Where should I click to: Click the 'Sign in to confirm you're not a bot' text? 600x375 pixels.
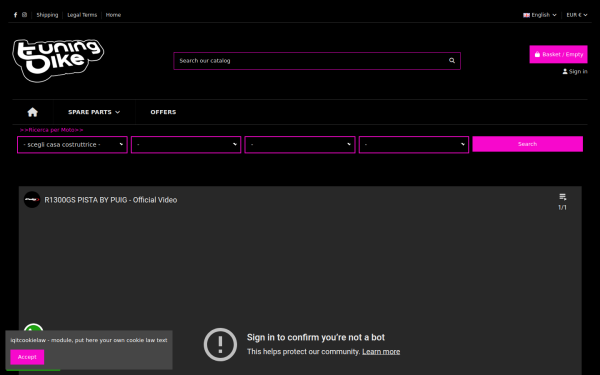pyautogui.click(x=316, y=338)
